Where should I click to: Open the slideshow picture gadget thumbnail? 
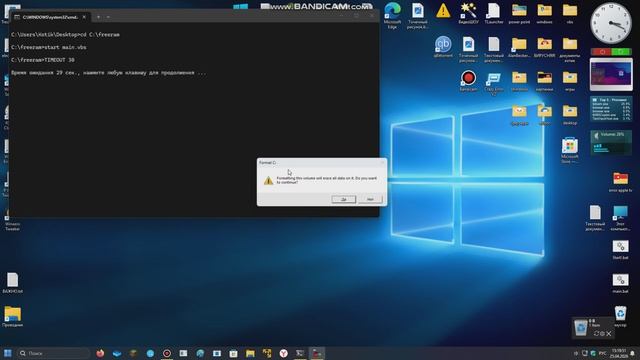[x=611, y=74]
